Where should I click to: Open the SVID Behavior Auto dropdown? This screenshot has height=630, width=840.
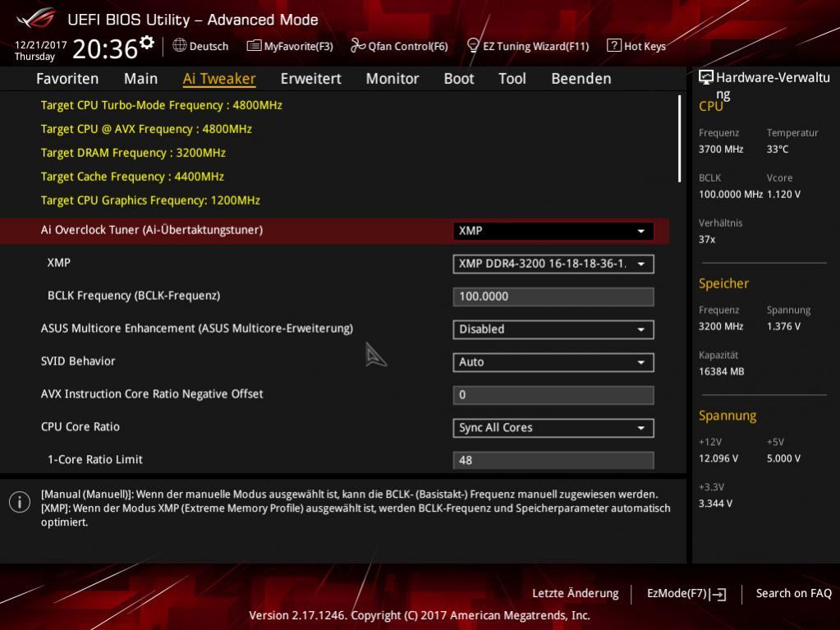click(x=553, y=362)
